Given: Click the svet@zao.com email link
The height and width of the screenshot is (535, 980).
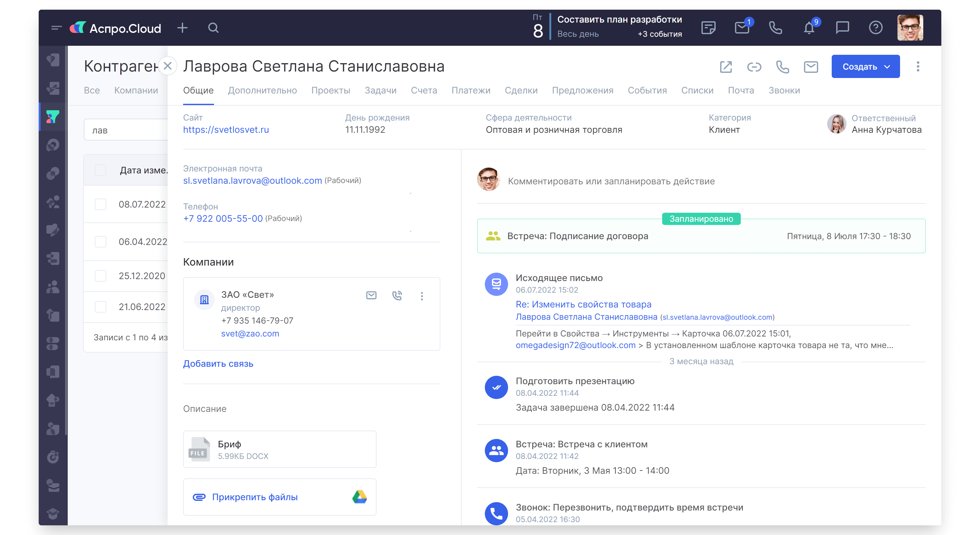Looking at the screenshot, I should 250,334.
